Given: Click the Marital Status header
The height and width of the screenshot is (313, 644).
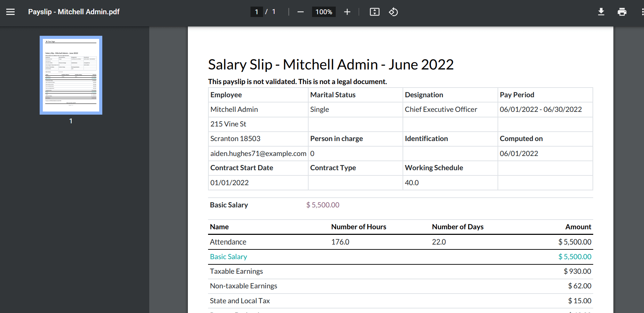Looking at the screenshot, I should (333, 95).
